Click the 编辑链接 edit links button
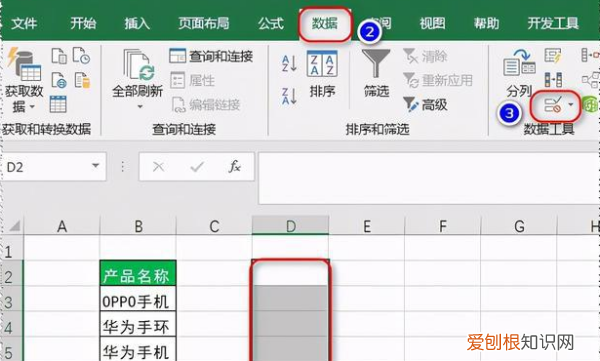The image size is (600, 361). tap(206, 105)
